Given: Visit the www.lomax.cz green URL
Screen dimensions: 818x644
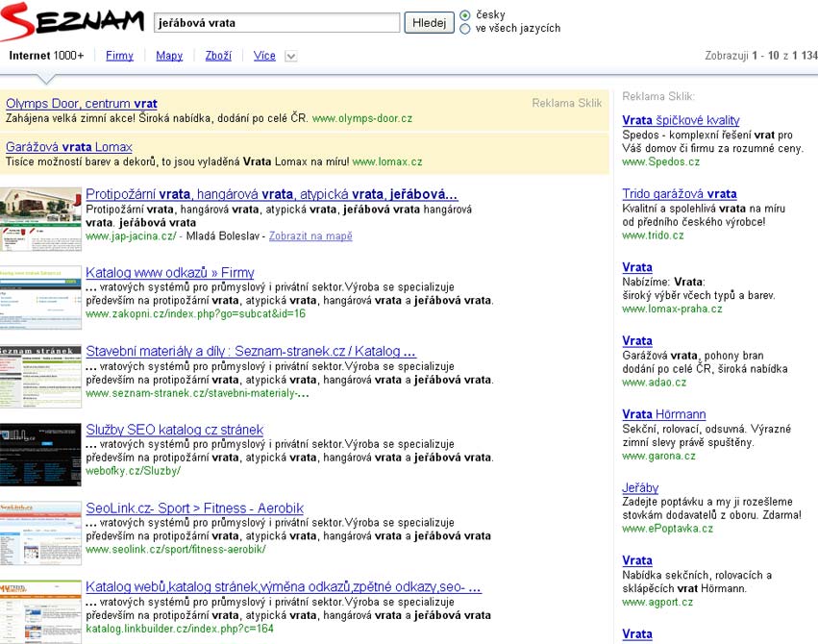Looking at the screenshot, I should 387,161.
